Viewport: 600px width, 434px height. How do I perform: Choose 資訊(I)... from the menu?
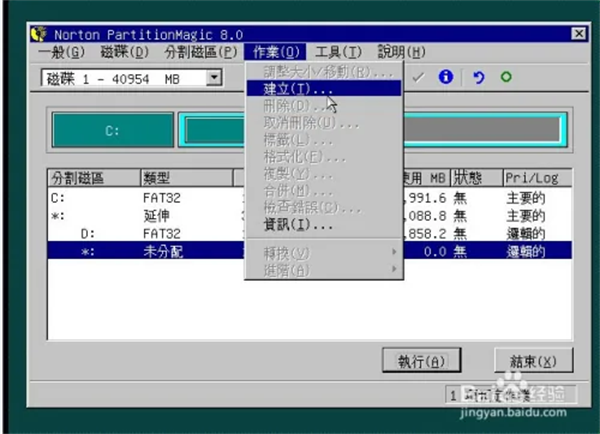[324, 224]
